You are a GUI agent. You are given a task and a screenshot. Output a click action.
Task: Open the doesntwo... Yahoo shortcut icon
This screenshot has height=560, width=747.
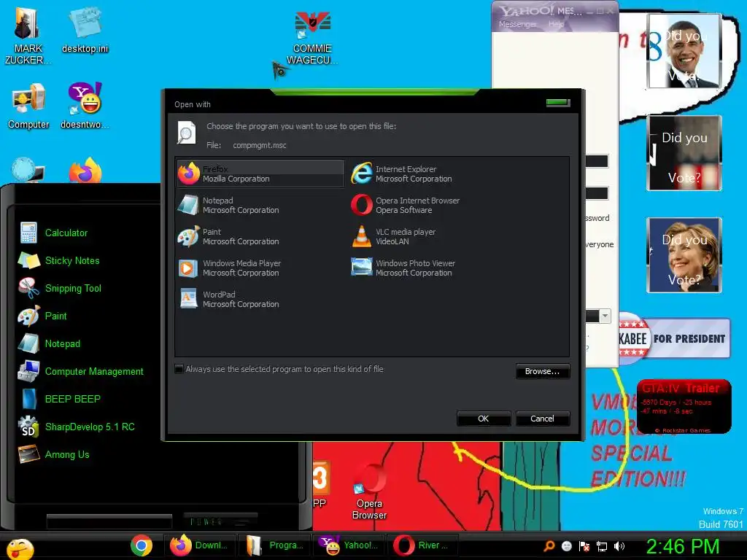pos(85,106)
